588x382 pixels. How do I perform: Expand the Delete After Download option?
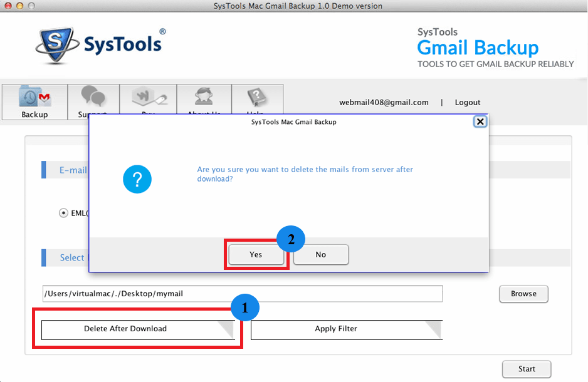pos(138,329)
